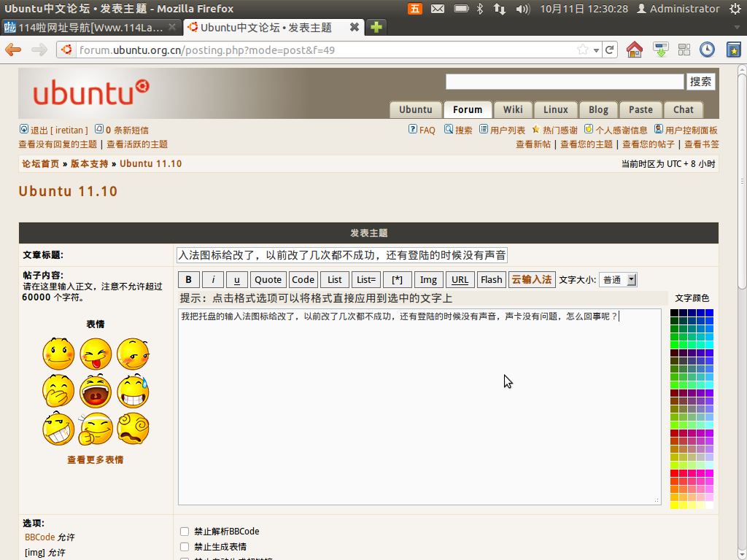The height and width of the screenshot is (560, 747).
Task: Click inside the 帖子内容 message text area
Action: tap(419, 407)
